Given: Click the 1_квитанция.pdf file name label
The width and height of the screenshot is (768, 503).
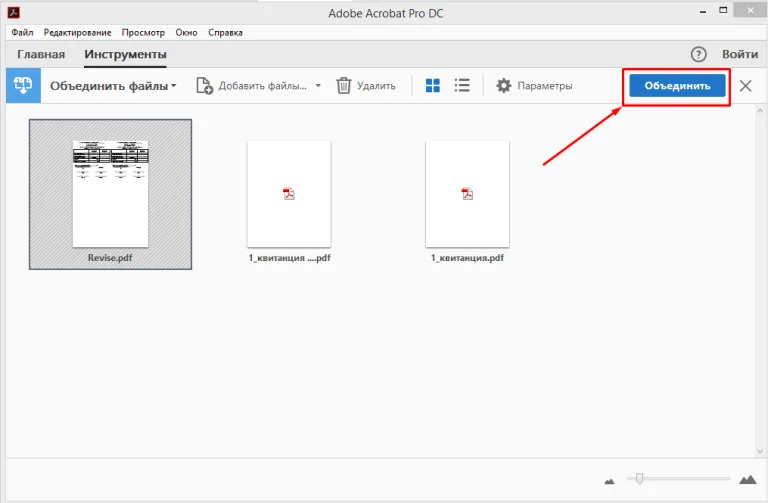Looking at the screenshot, I should click(x=467, y=258).
